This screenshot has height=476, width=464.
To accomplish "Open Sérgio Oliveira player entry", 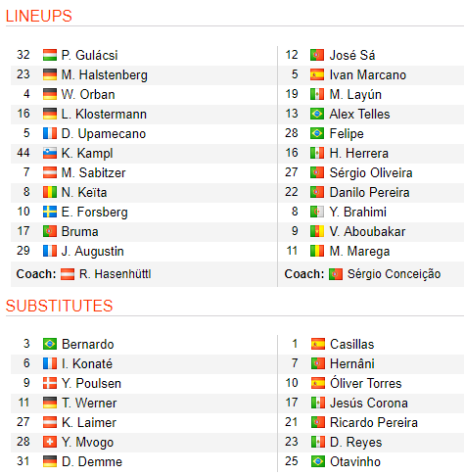I will tap(371, 173).
